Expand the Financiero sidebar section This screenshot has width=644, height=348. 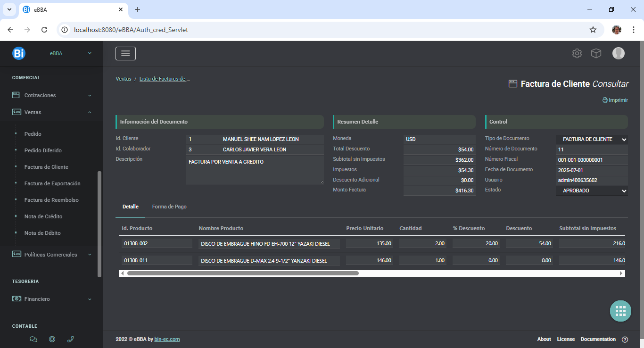pos(51,299)
